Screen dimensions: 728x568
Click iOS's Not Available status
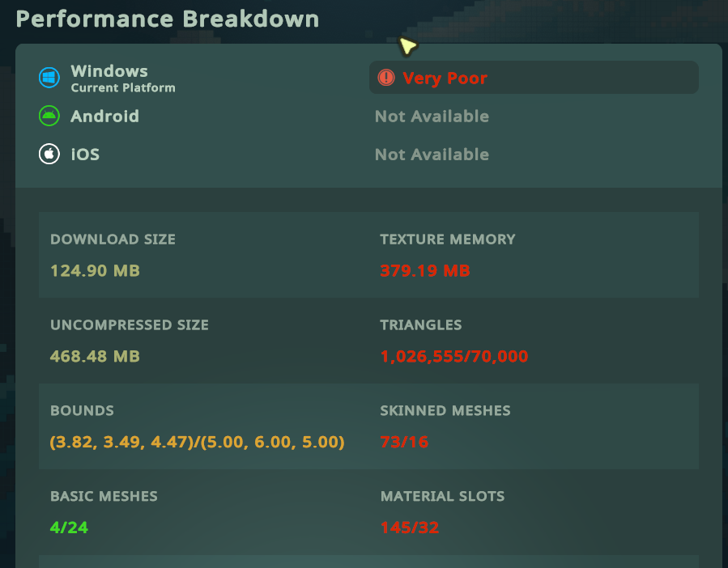point(432,154)
